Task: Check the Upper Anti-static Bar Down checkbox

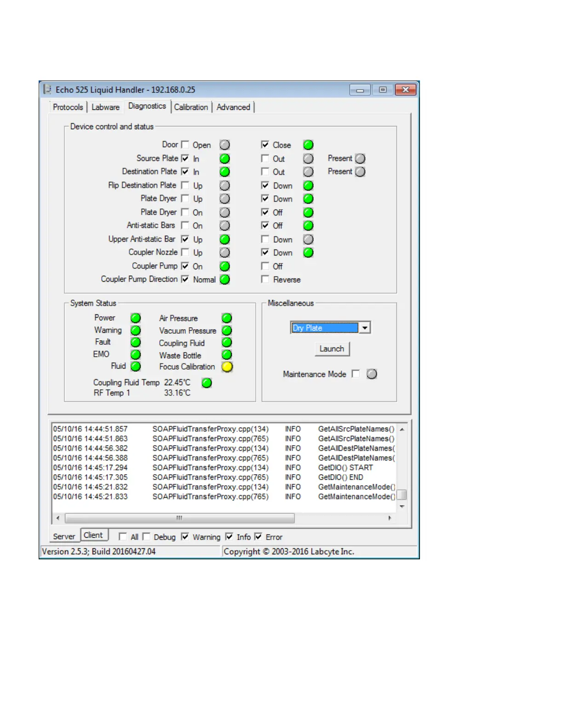Action: 265,239
